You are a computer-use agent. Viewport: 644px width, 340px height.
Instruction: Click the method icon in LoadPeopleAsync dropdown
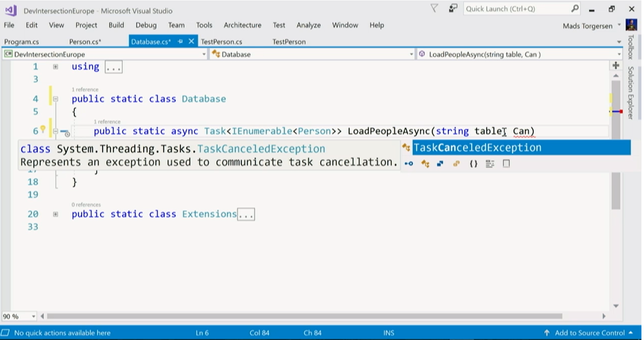point(422,54)
